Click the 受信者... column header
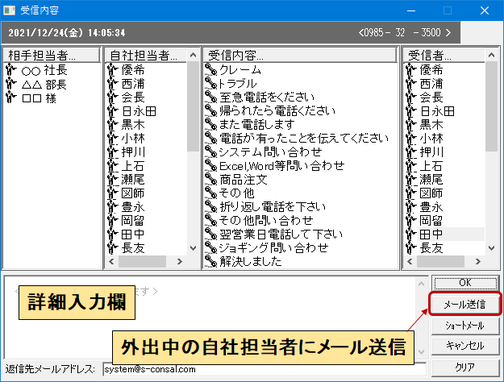This screenshot has height=382, width=504. 444,55
